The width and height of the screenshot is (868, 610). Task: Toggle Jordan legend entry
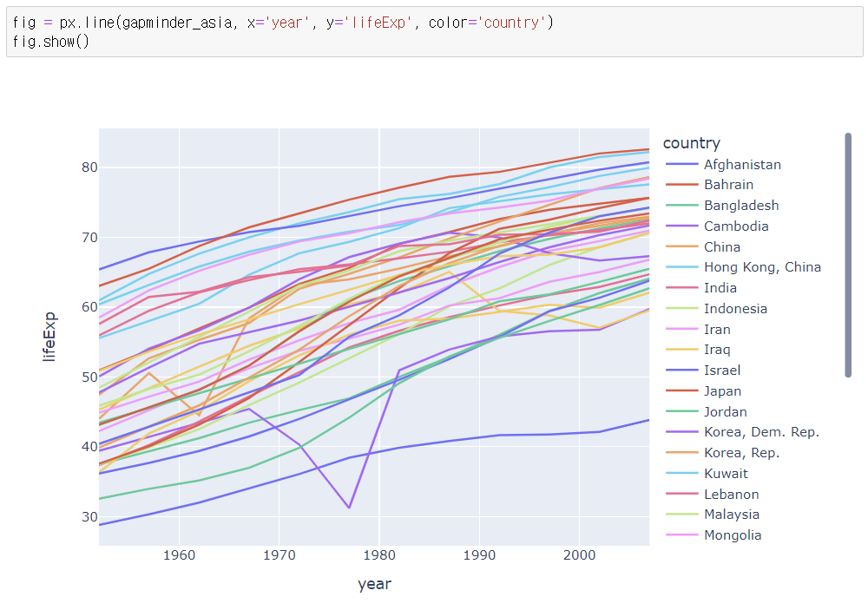707,412
